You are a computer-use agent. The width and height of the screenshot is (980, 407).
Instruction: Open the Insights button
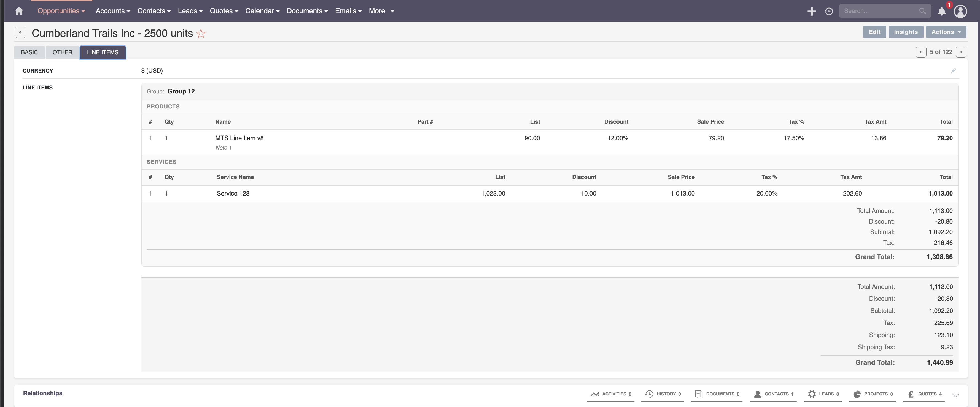point(905,32)
